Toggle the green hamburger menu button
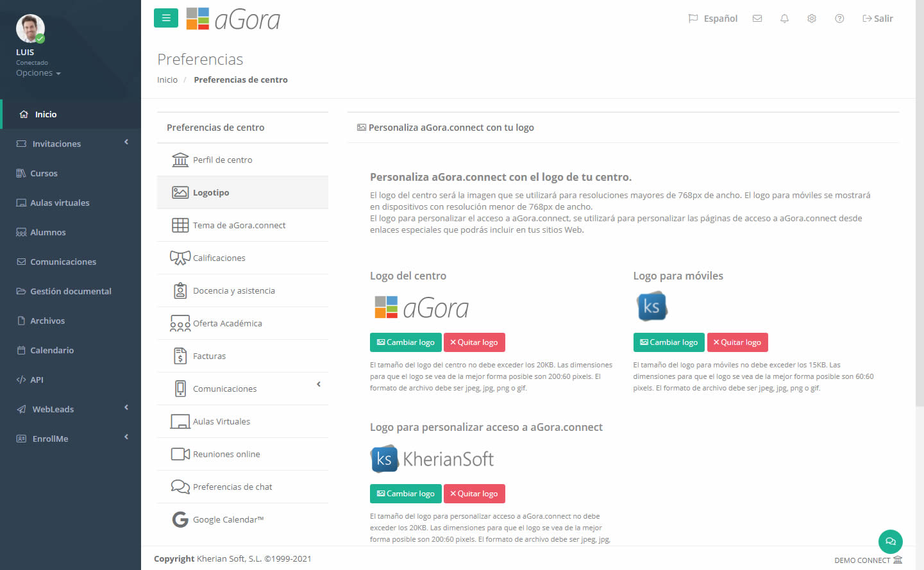The height and width of the screenshot is (570, 924). 166,18
